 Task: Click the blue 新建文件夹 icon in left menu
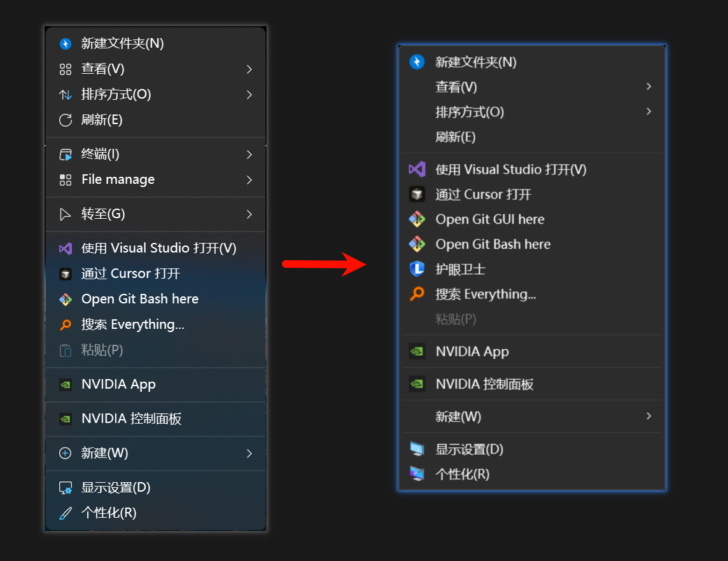pyautogui.click(x=66, y=44)
